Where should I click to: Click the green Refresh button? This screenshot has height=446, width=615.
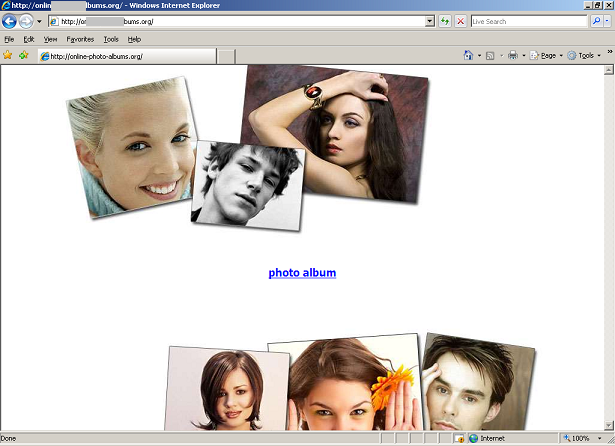click(x=445, y=21)
